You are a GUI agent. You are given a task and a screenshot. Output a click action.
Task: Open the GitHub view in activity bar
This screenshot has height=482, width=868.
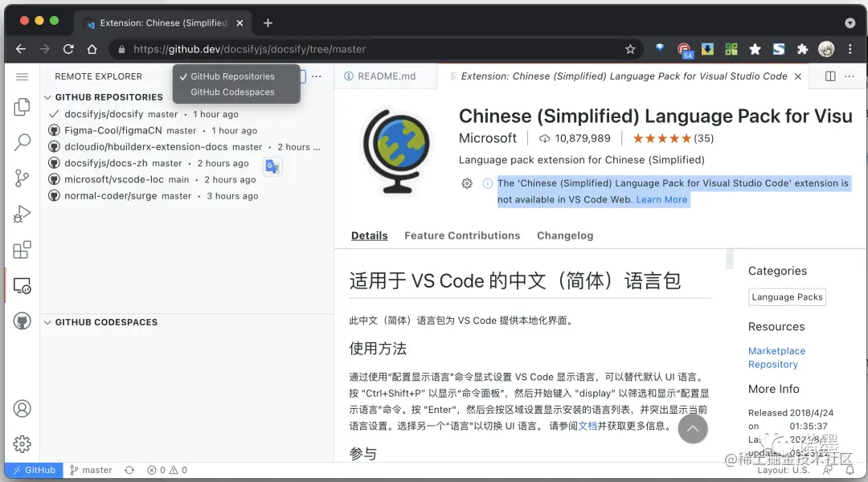(23, 321)
